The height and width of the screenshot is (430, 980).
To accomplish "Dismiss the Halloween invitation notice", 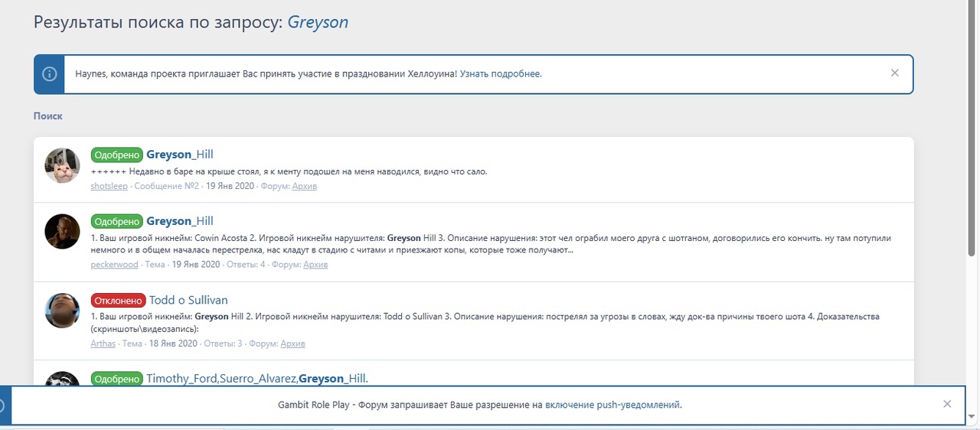I will (894, 73).
